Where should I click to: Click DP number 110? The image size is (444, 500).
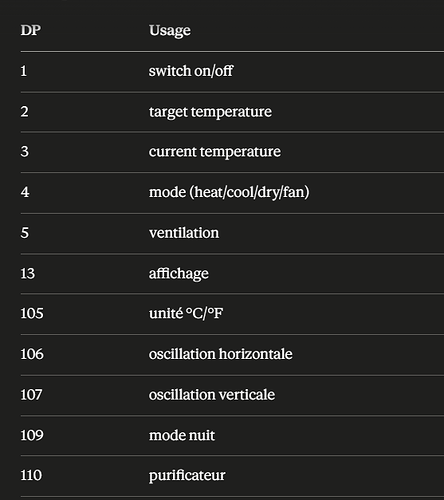click(x=31, y=475)
